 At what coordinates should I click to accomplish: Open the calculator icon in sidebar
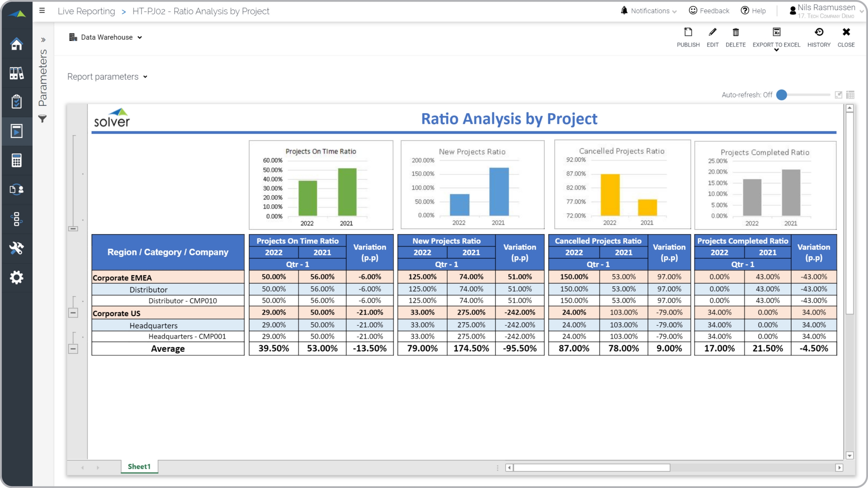(16, 161)
